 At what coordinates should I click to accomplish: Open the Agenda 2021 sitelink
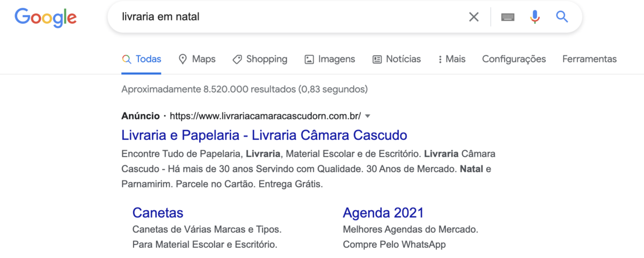pos(383,212)
